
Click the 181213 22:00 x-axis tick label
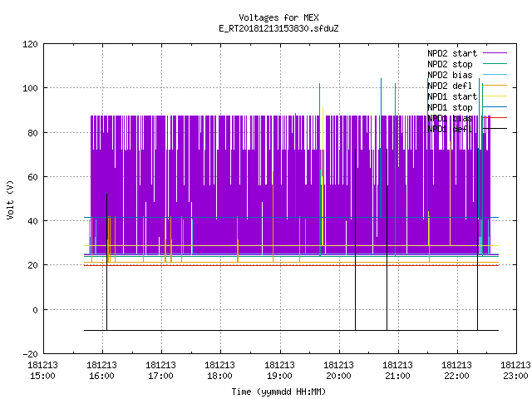coord(456,371)
